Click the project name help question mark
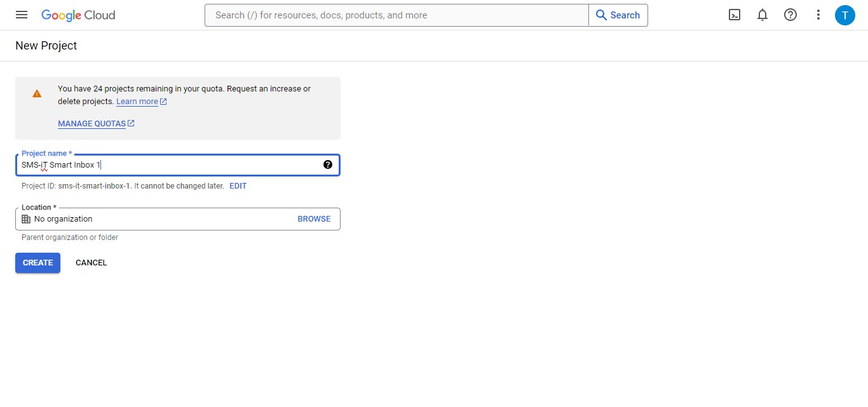This screenshot has height=407, width=868. pyautogui.click(x=328, y=164)
